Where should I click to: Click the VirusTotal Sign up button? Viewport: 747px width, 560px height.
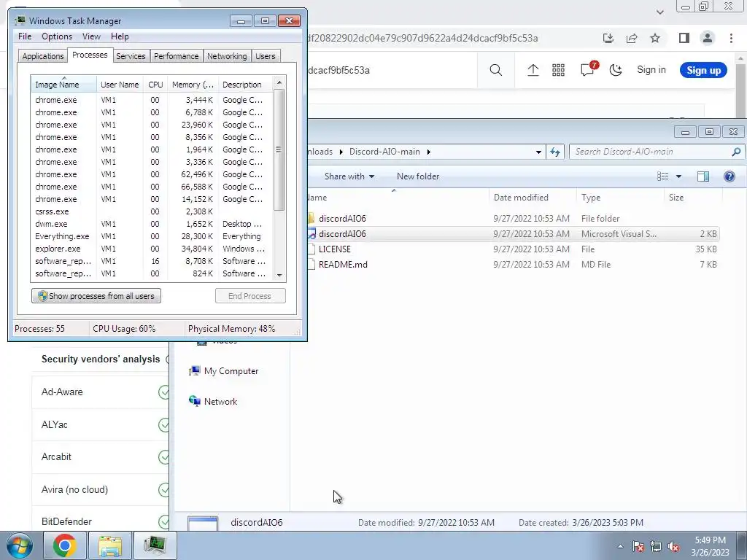704,70
